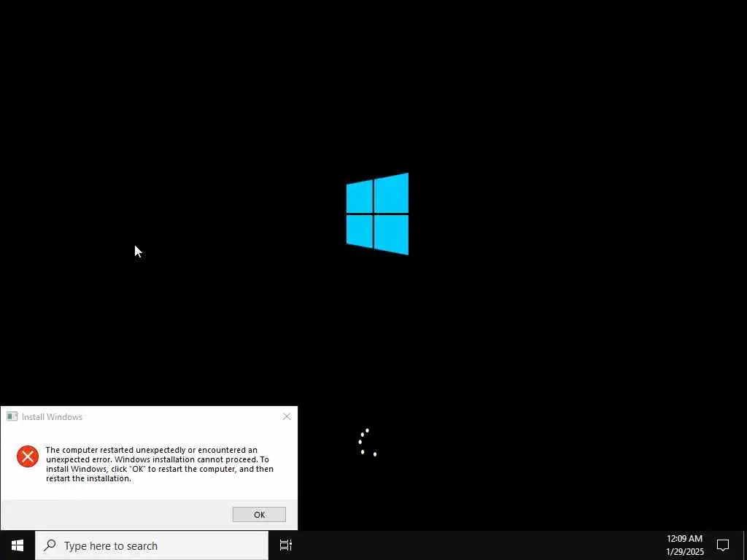Click the Install Windows title bar icon
This screenshot has height=560, width=747.
tap(12, 416)
